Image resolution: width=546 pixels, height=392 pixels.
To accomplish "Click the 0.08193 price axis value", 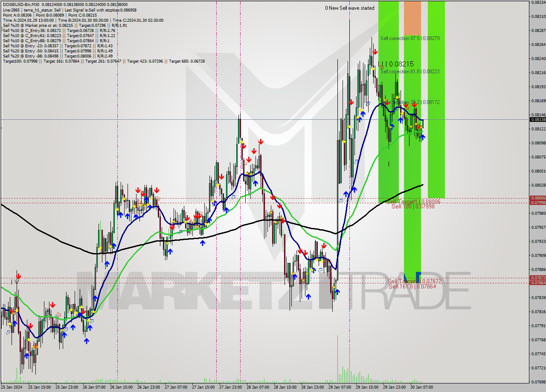I will point(538,87).
